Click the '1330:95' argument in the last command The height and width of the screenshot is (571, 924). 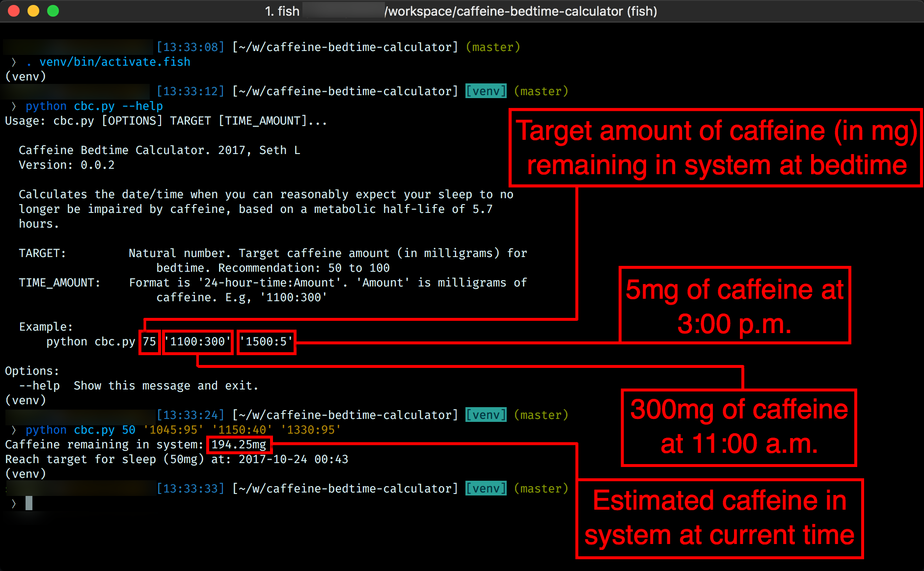[x=311, y=430]
